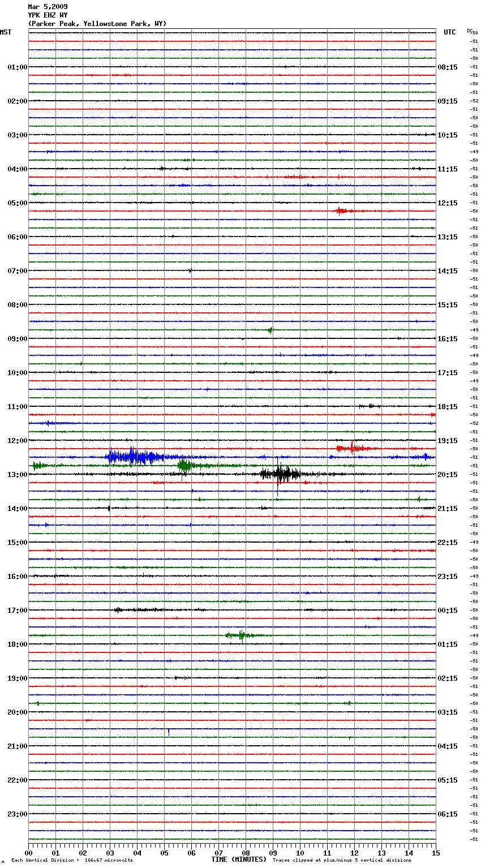Click the large black seismic burst on 13:00 trace

click(x=281, y=474)
